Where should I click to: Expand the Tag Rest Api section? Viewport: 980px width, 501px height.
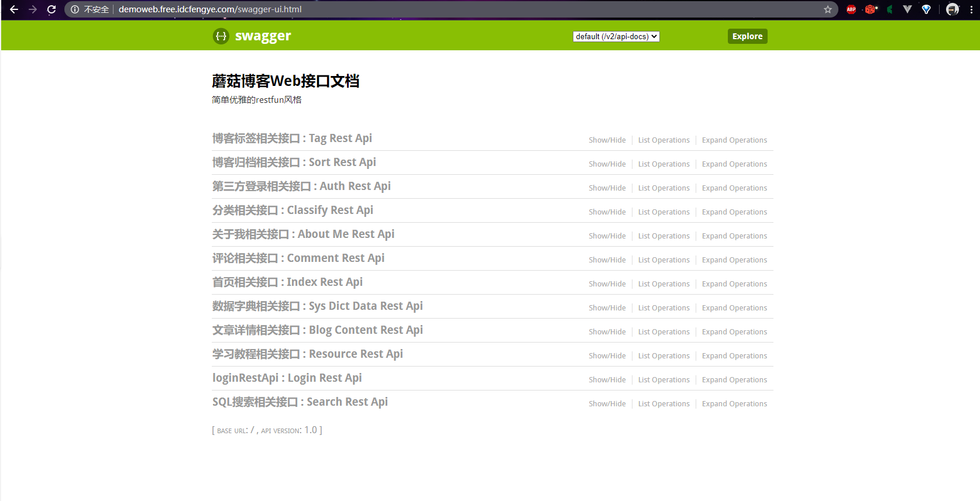(292, 139)
